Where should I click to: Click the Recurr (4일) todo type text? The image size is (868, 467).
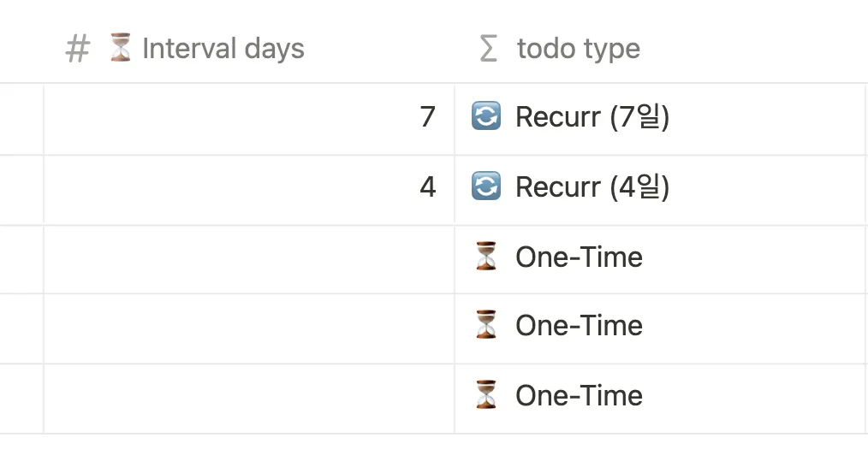[592, 187]
